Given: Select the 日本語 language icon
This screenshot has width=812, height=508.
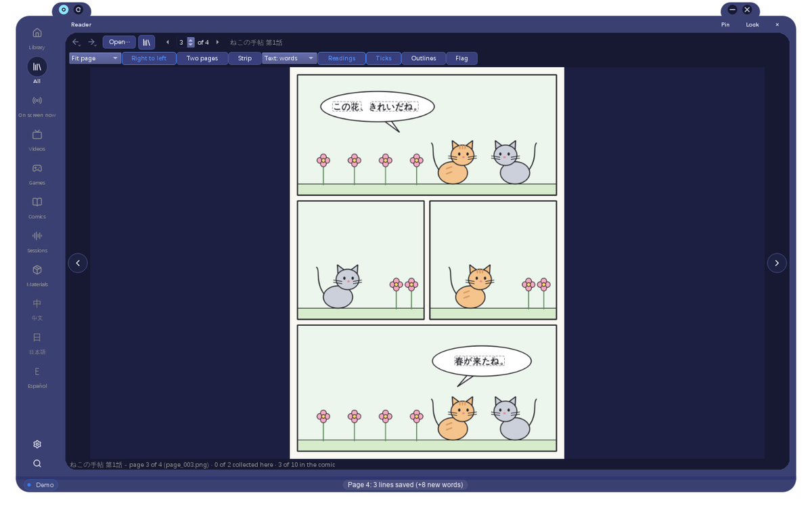Looking at the screenshot, I should (37, 337).
